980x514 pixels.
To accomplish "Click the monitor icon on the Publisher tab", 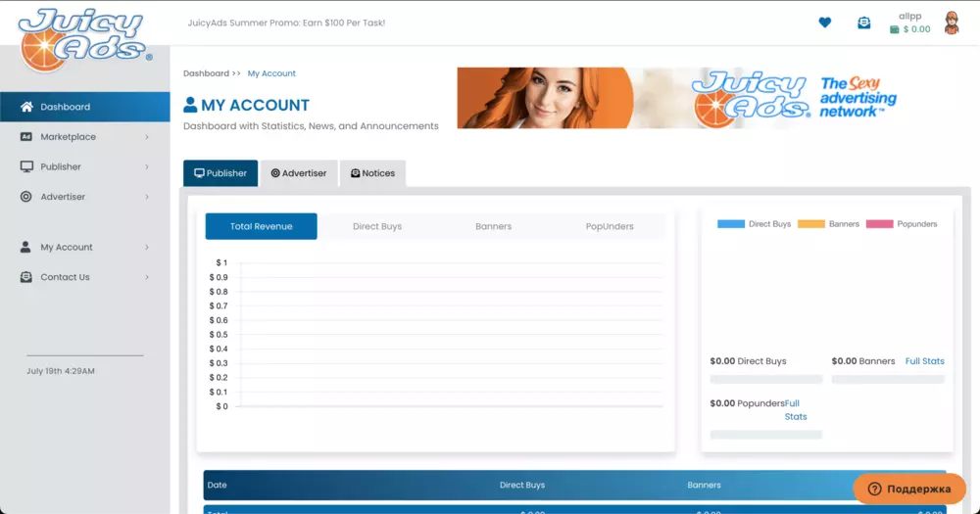I will (199, 173).
